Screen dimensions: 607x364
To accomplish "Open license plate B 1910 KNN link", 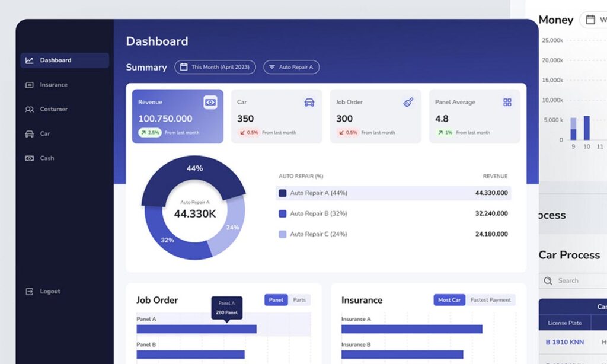I will point(564,342).
